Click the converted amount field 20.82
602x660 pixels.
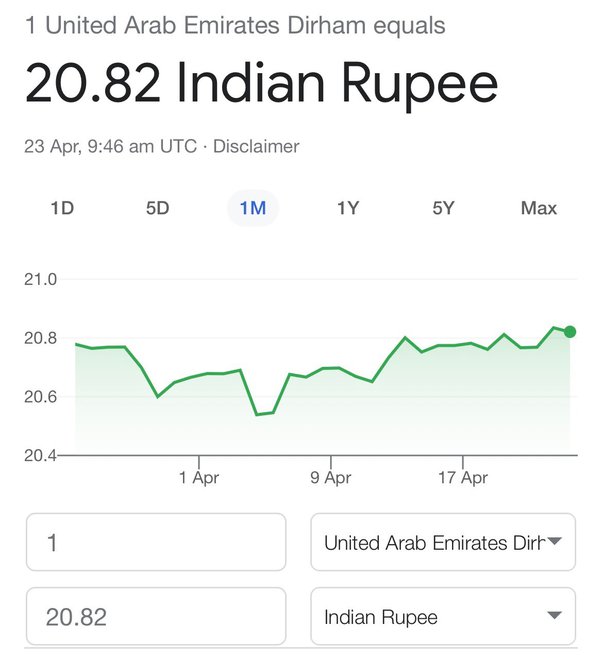tap(156, 616)
